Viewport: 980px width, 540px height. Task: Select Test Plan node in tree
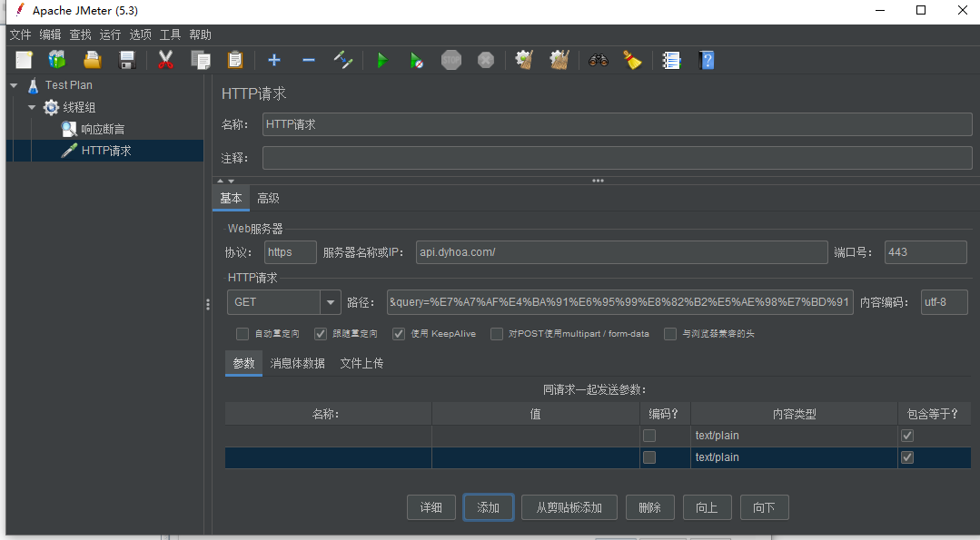click(x=68, y=85)
